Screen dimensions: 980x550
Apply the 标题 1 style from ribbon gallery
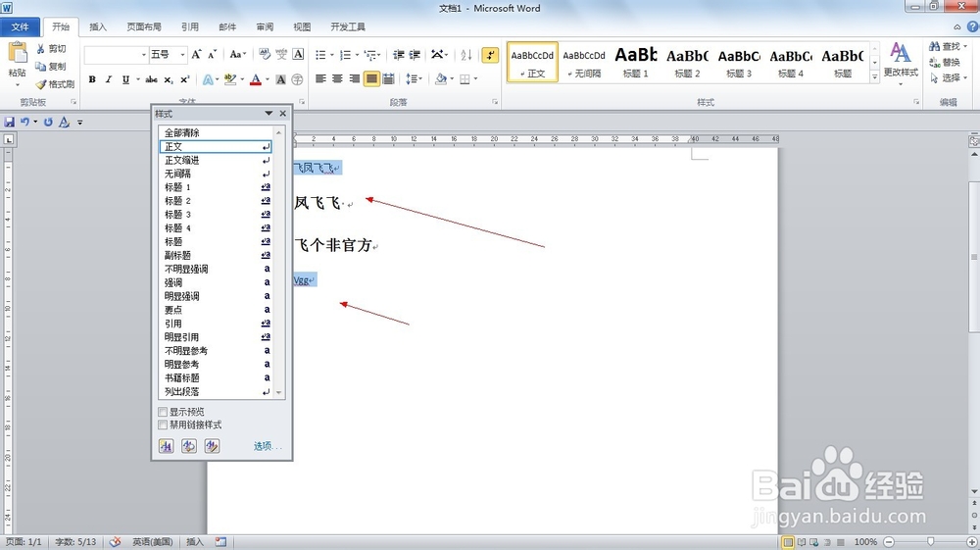pos(636,62)
